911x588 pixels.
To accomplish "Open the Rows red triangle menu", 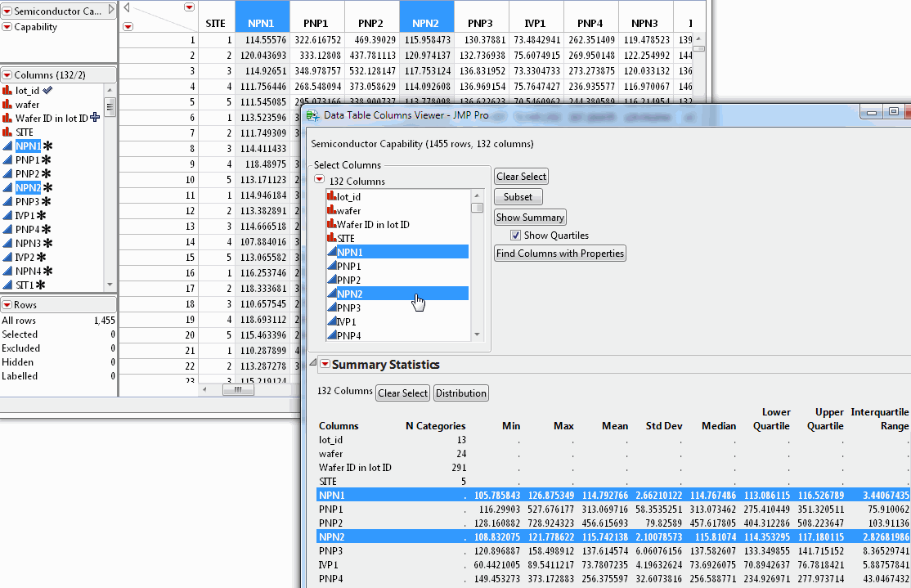I will [7, 305].
